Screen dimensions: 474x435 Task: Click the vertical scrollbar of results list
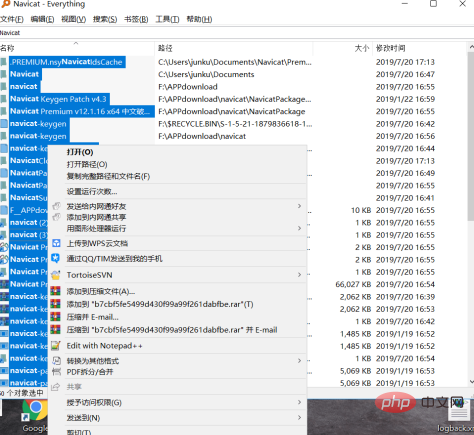[x=471, y=137]
